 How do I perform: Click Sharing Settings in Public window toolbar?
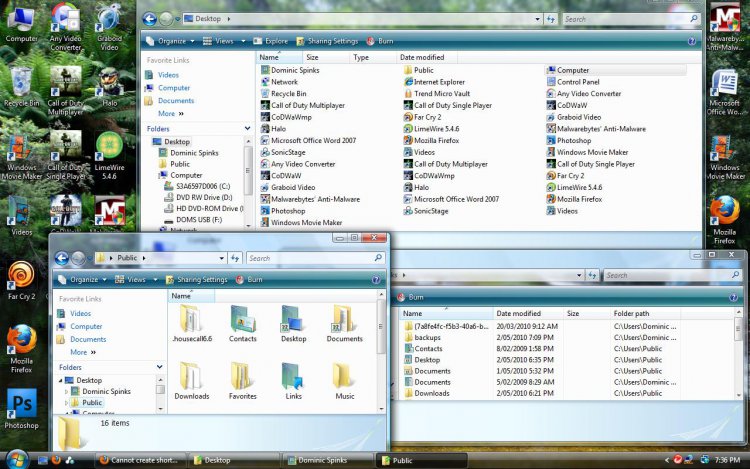197,280
